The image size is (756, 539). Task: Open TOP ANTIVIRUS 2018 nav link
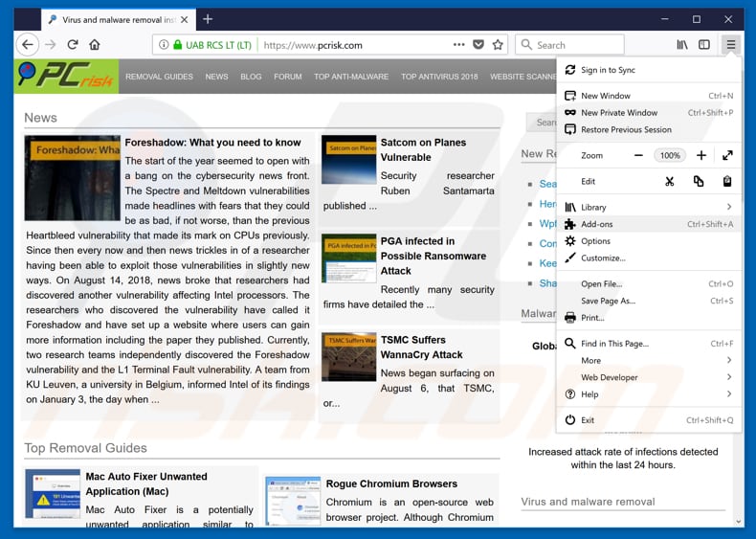pos(439,77)
